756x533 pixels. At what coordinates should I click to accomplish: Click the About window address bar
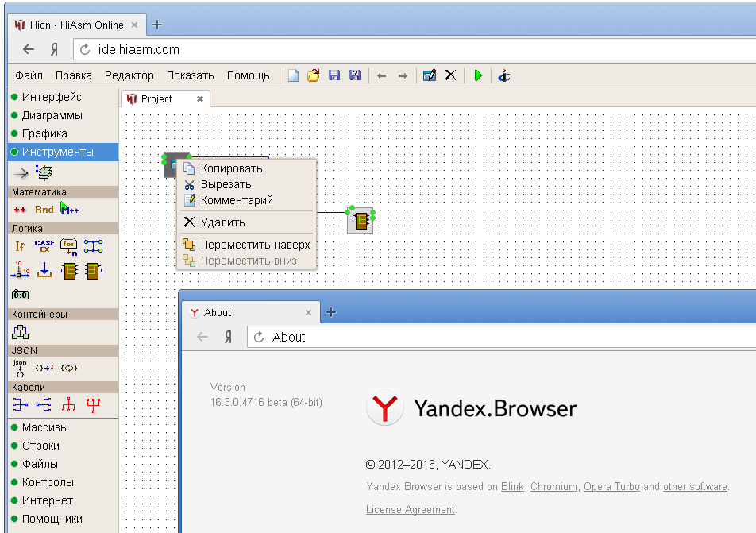(x=501, y=337)
